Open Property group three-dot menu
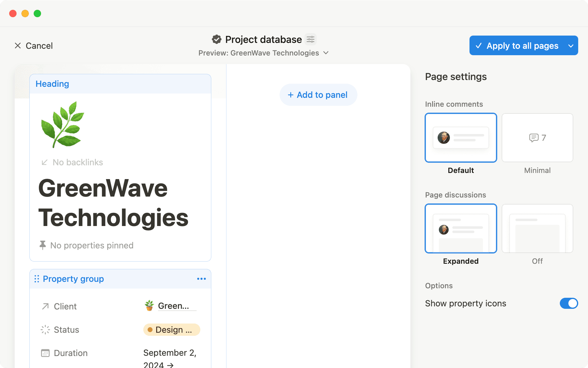 201,279
